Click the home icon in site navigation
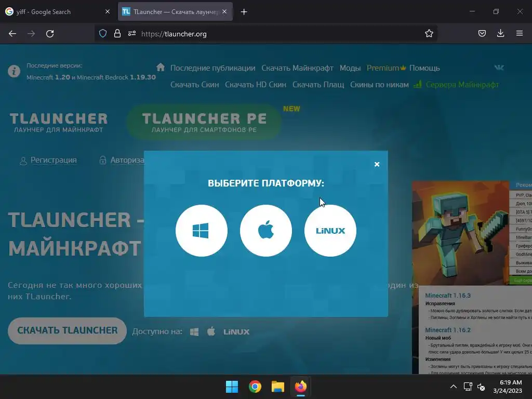The height and width of the screenshot is (399, 532). point(161,67)
